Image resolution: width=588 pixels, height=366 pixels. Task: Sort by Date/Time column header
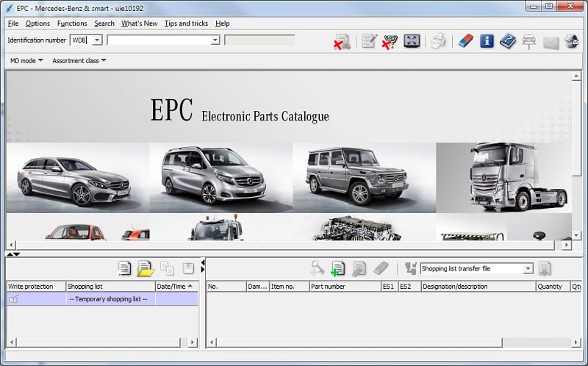pyautogui.click(x=176, y=287)
